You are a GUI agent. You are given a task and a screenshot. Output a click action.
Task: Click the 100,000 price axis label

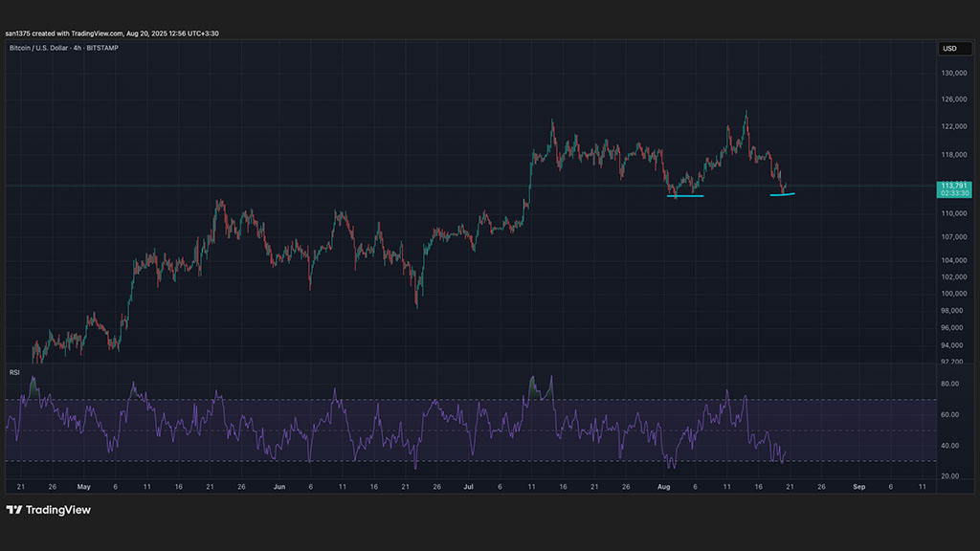coord(954,294)
